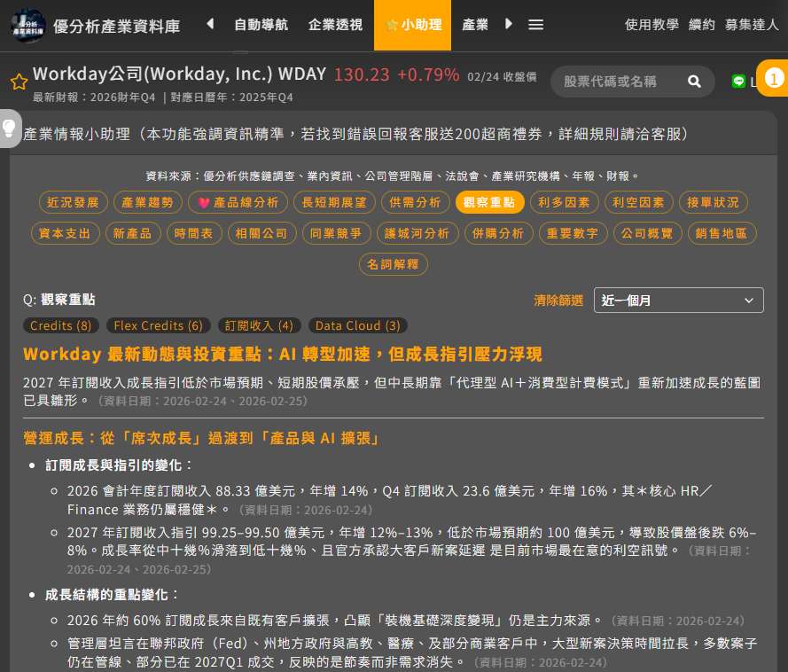Screen dimensions: 788x672
Task: Click the stock code search input field
Action: [620, 82]
